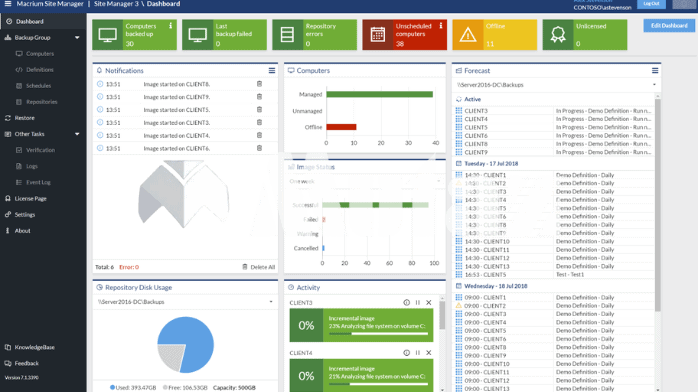
Task: Open Logs in the sidebar
Action: [x=32, y=166]
